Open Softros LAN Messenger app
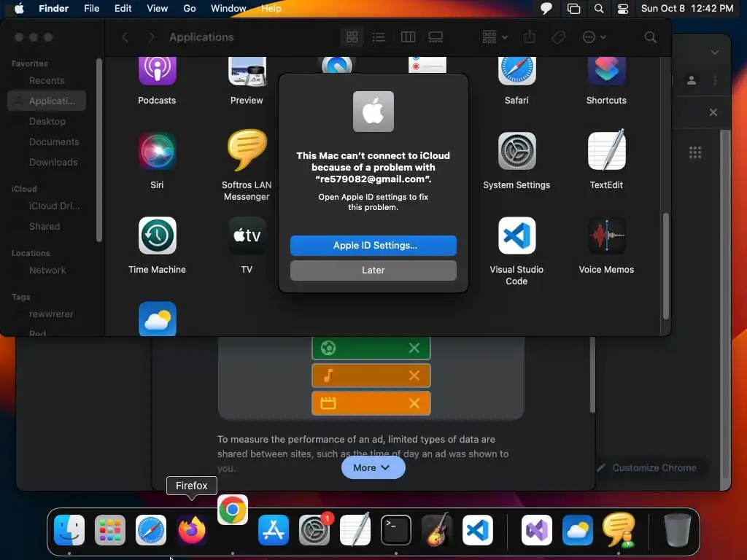Screen dimensions: 747x560 247,150
